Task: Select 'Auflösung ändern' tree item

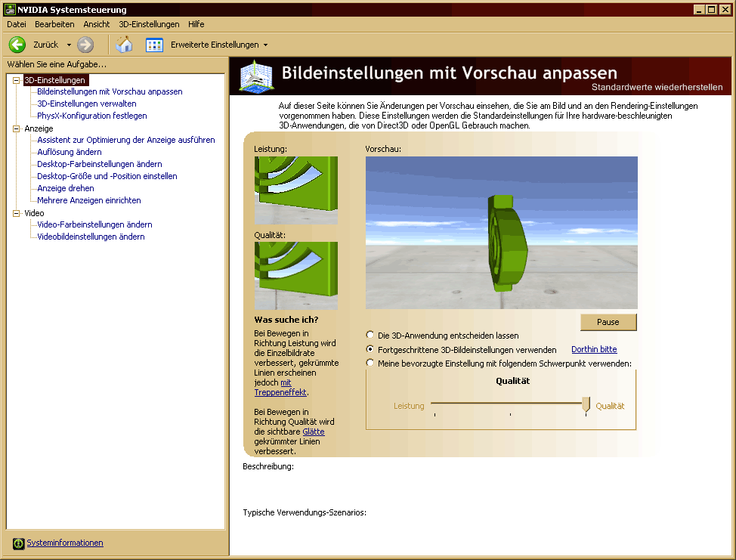Action: (70, 152)
